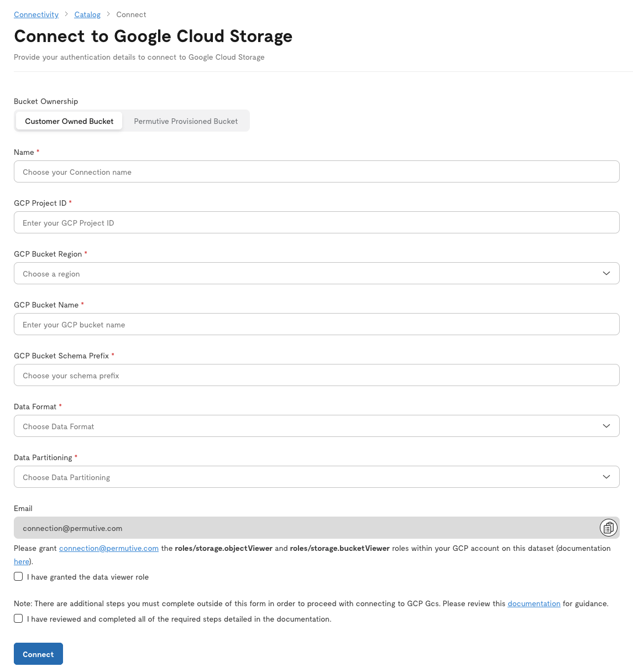633x672 pixels.
Task: Focus the GCP bucket name field
Action: coord(316,324)
